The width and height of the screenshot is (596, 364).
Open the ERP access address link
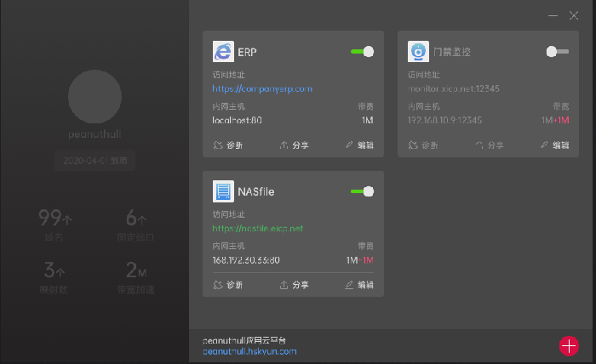(262, 88)
